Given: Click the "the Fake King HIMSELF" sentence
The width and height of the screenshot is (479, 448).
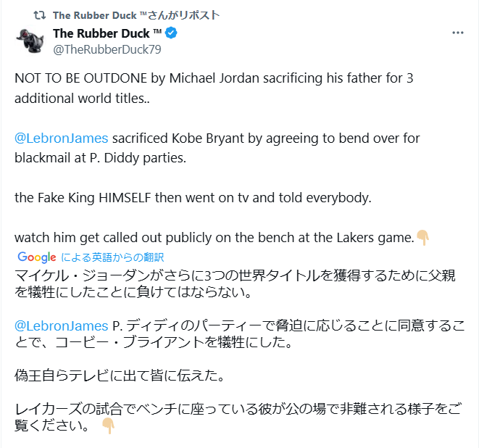Looking at the screenshot, I should [192, 197].
